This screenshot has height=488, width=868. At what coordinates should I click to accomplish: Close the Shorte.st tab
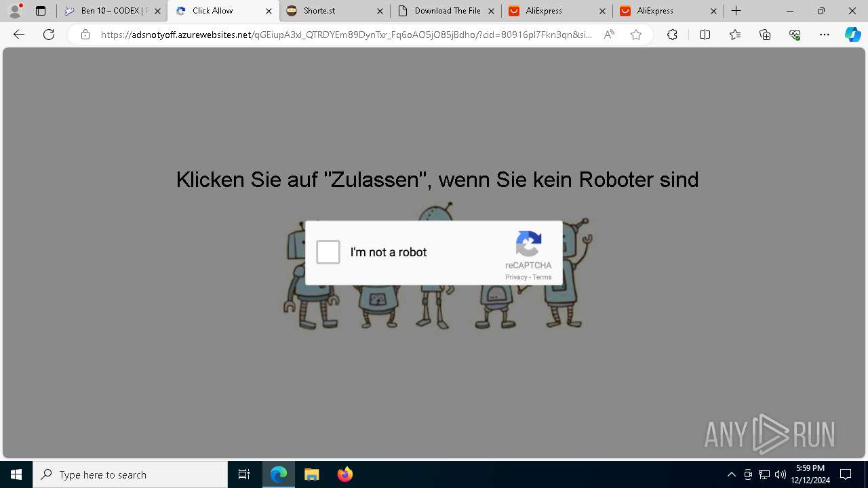380,11
